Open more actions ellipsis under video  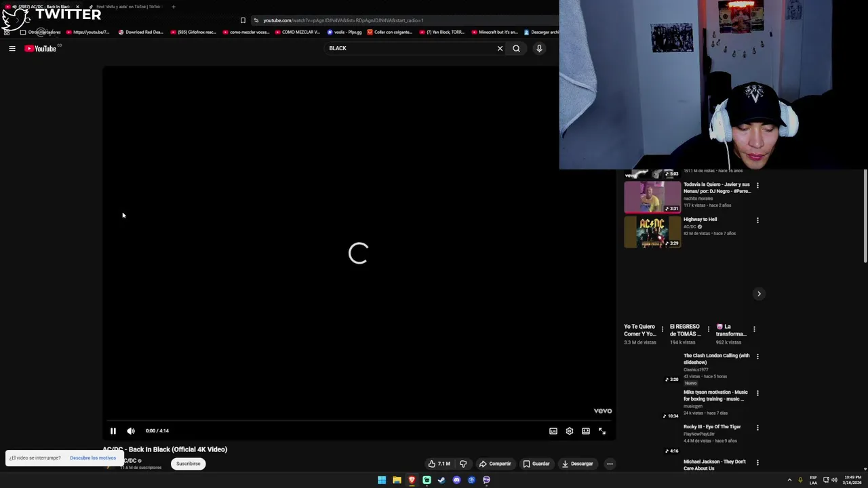610,464
